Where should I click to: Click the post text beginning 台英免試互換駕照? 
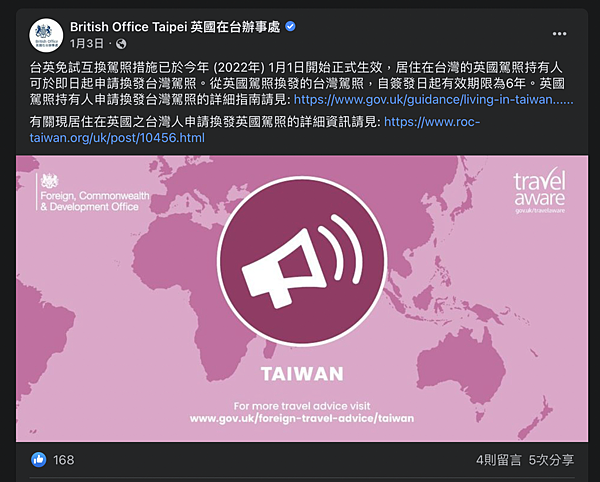coord(302,83)
